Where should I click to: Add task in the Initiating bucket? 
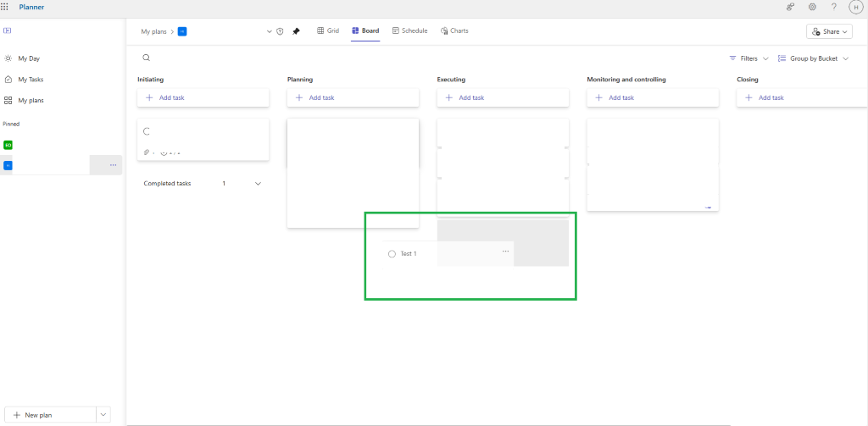coord(203,97)
